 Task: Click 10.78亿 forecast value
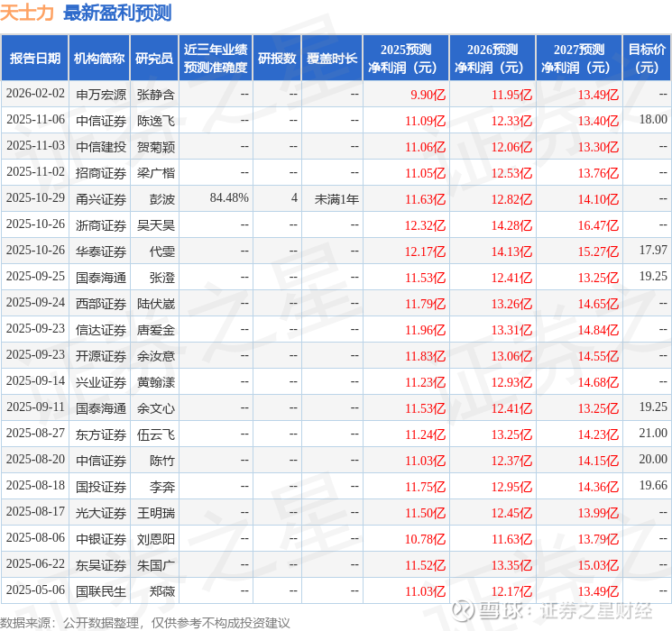point(425,539)
